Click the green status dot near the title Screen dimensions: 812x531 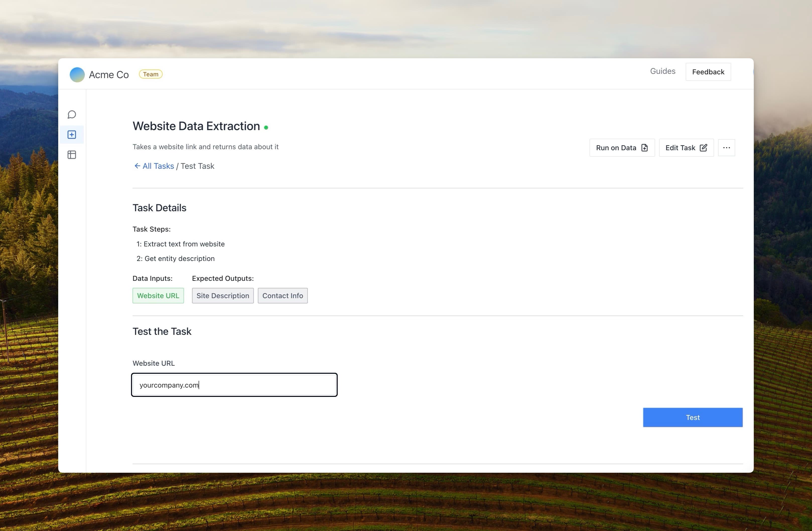(266, 127)
